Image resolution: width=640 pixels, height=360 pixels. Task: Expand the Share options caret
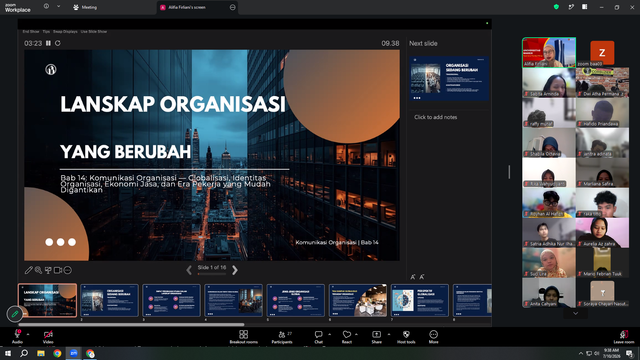click(x=389, y=334)
